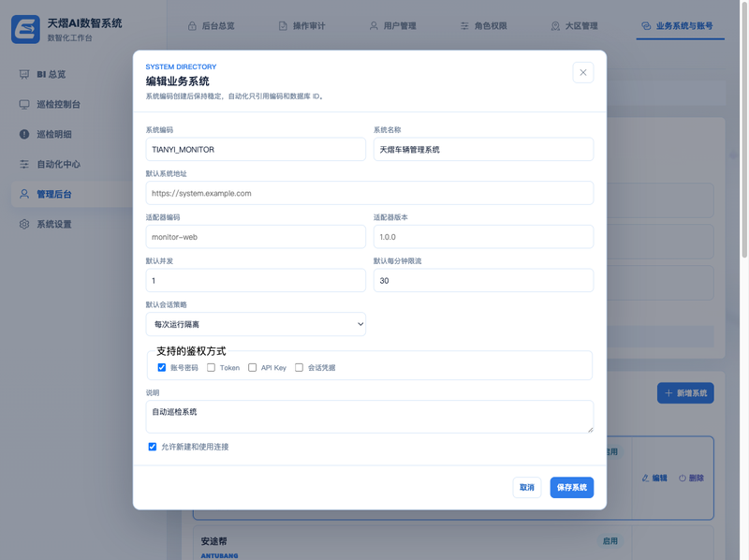Open 自动化中心 sliders icon
Viewport: 749px width, 560px height.
[x=24, y=165]
